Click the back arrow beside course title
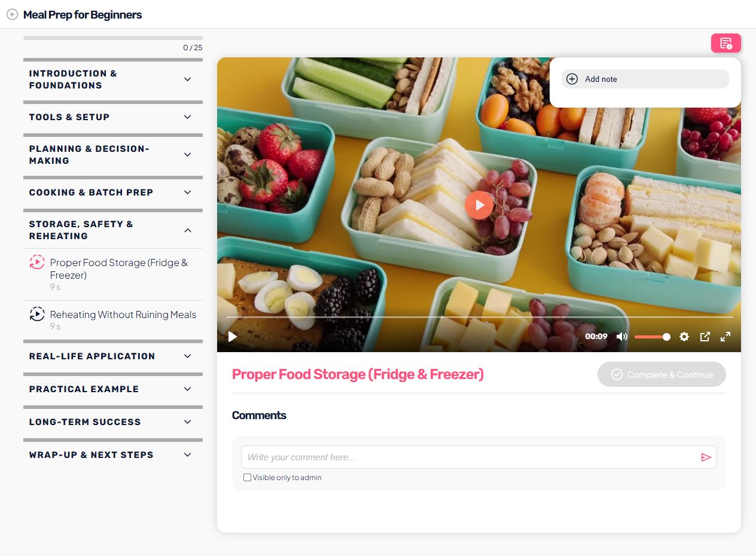This screenshot has height=556, width=756. 12,15
